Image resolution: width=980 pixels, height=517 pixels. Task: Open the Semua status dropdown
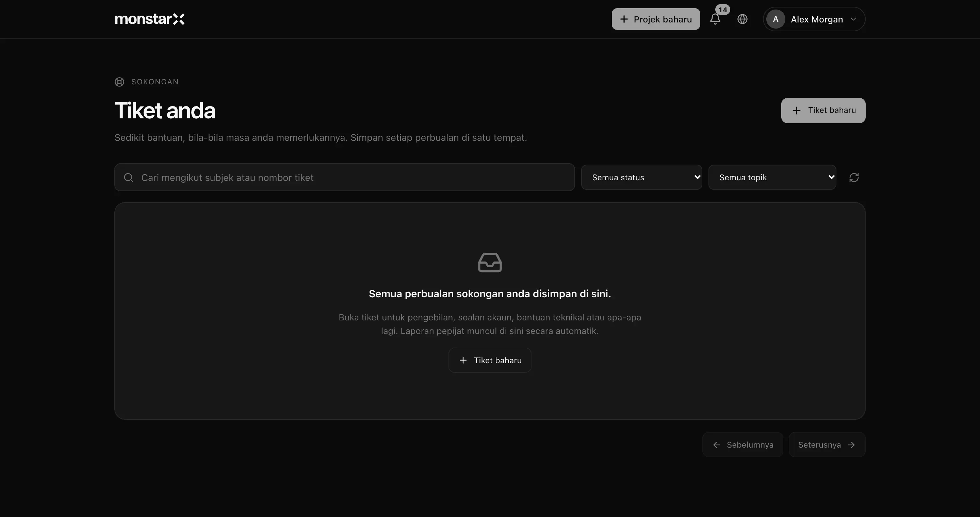641,177
